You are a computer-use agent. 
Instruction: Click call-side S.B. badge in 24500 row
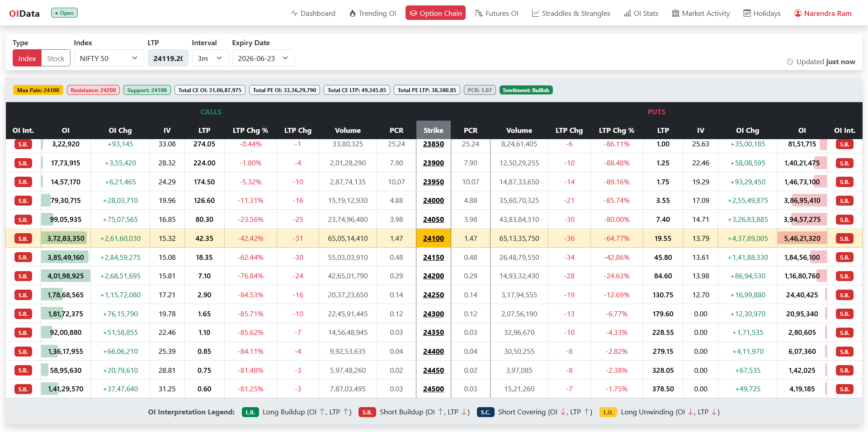[23, 389]
